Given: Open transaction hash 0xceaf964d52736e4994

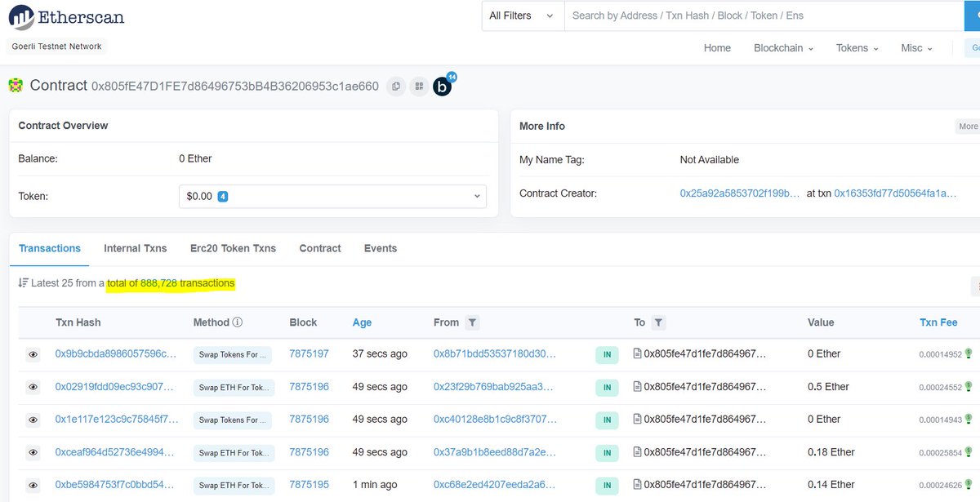Looking at the screenshot, I should (114, 451).
